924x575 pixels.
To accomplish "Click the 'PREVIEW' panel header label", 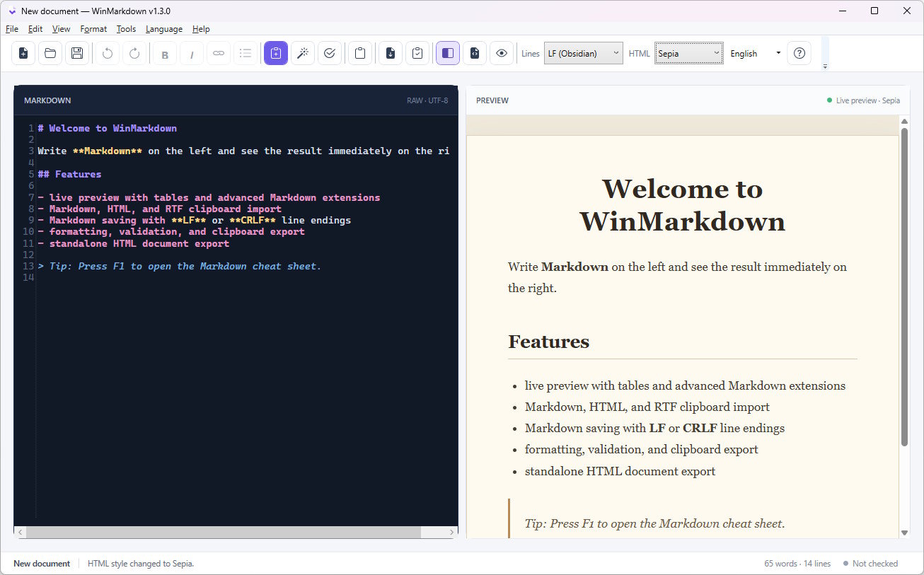I will pos(492,100).
